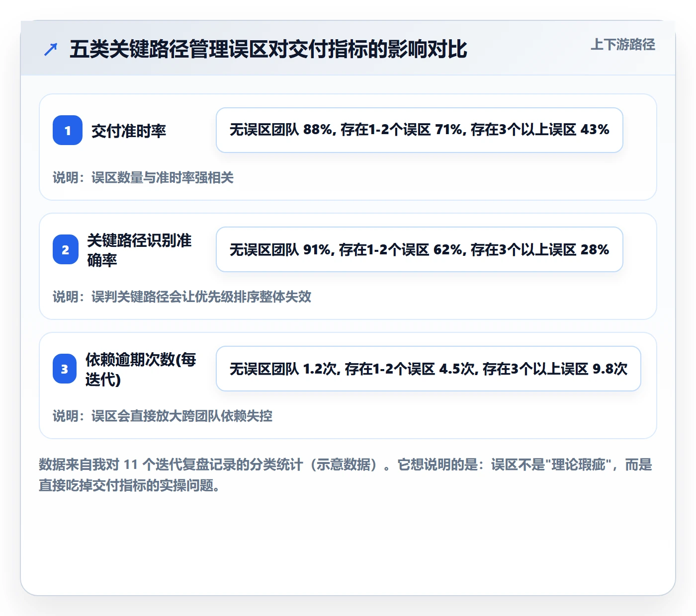Click the 依赖逾期次数(每迭代) label
This screenshot has height=616, width=696.
point(141,369)
